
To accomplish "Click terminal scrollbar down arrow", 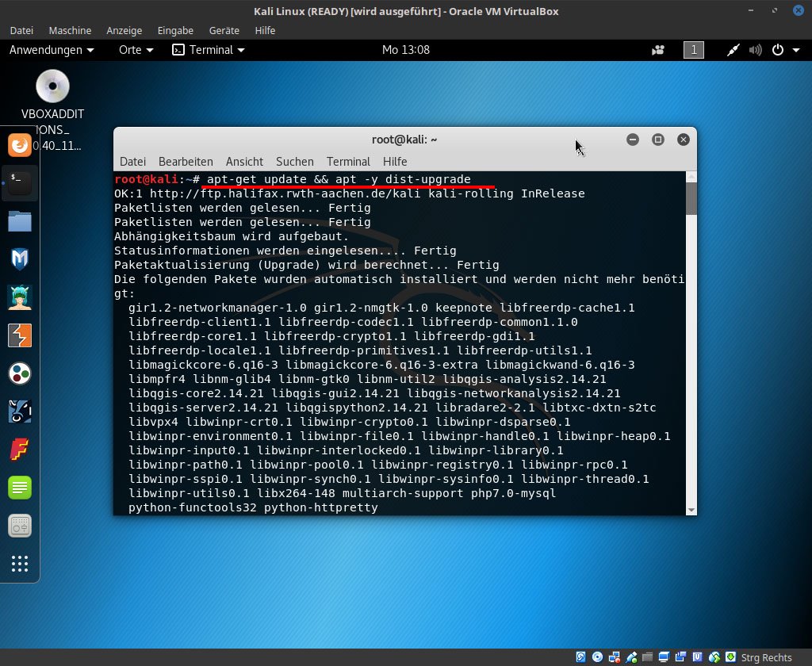I will [x=691, y=510].
